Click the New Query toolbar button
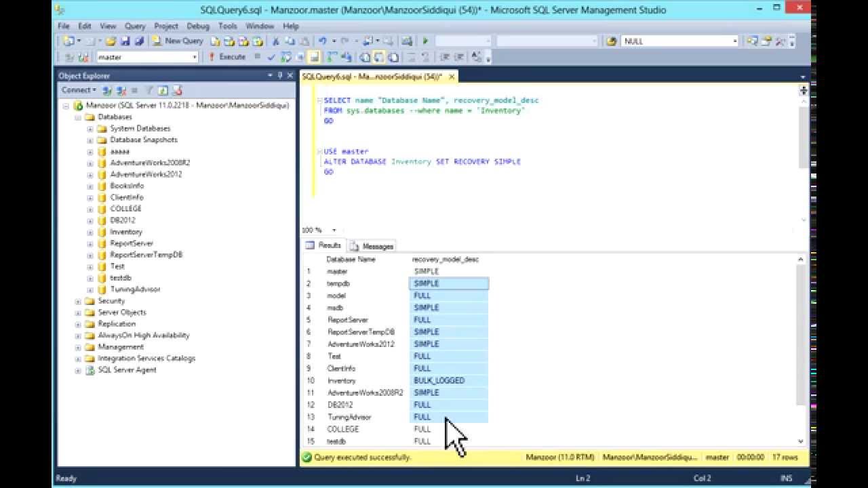Screen dimensions: 868x488 (177, 41)
